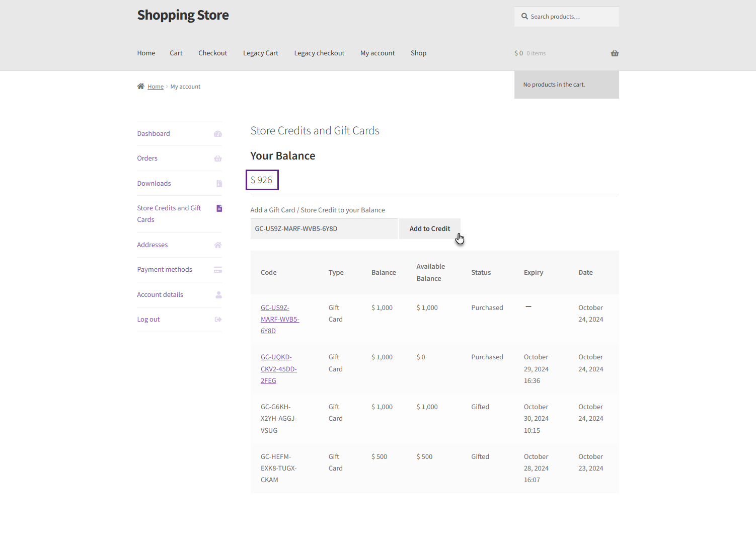Image resolution: width=756 pixels, height=542 pixels.
Task: Open Downloads in account sidebar
Action: click(154, 184)
